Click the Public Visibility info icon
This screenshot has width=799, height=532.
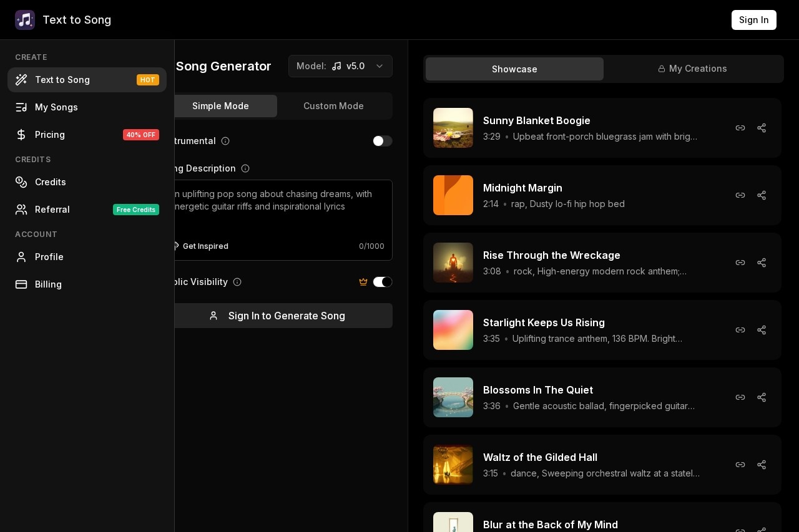pos(237,282)
